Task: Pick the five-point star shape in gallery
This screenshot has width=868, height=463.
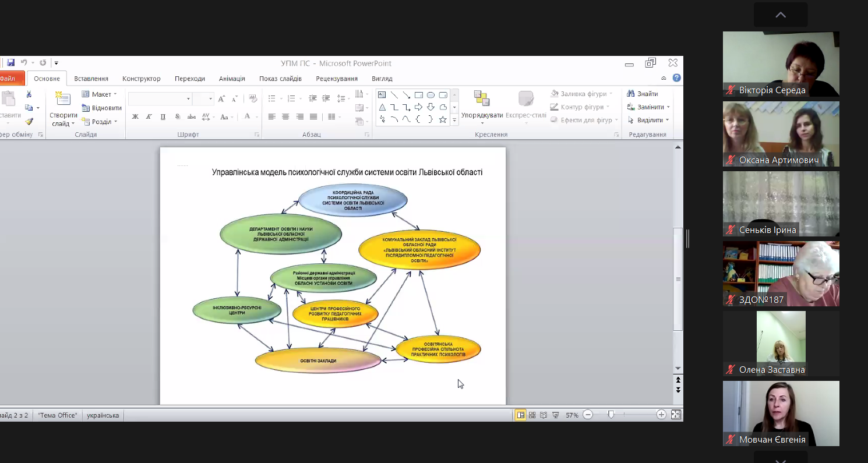Action: tap(443, 119)
